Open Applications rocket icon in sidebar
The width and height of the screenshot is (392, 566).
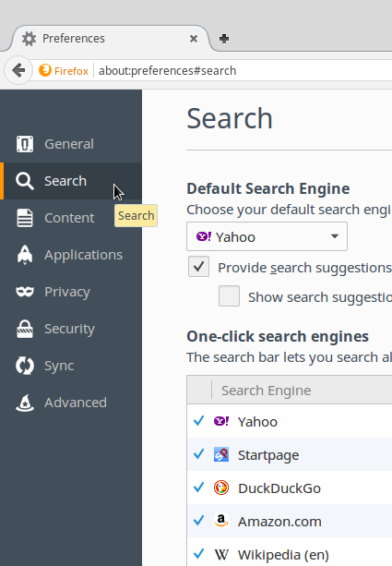tap(25, 255)
